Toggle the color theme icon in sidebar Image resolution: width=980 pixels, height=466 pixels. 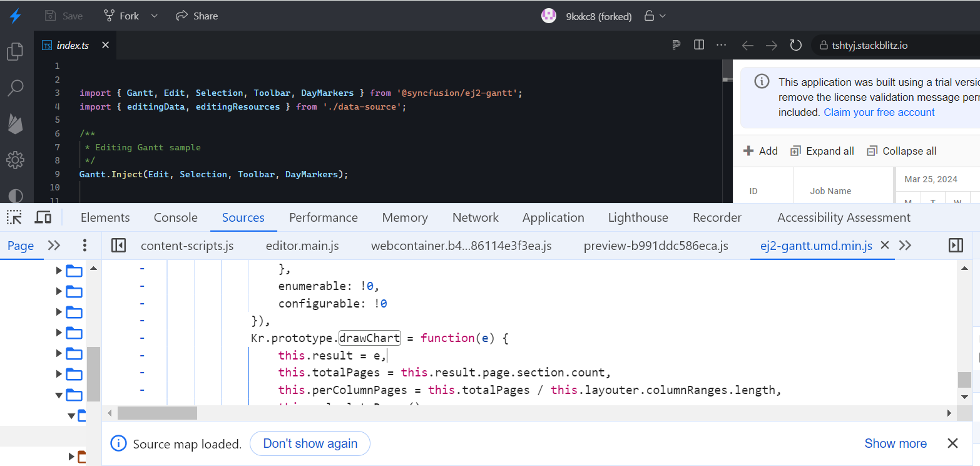coord(15,195)
